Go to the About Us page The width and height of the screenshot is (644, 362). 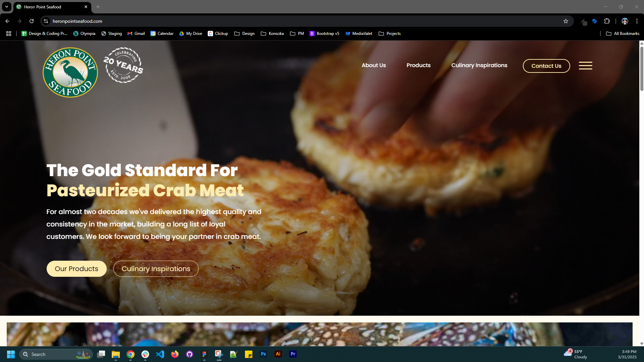[x=374, y=65]
